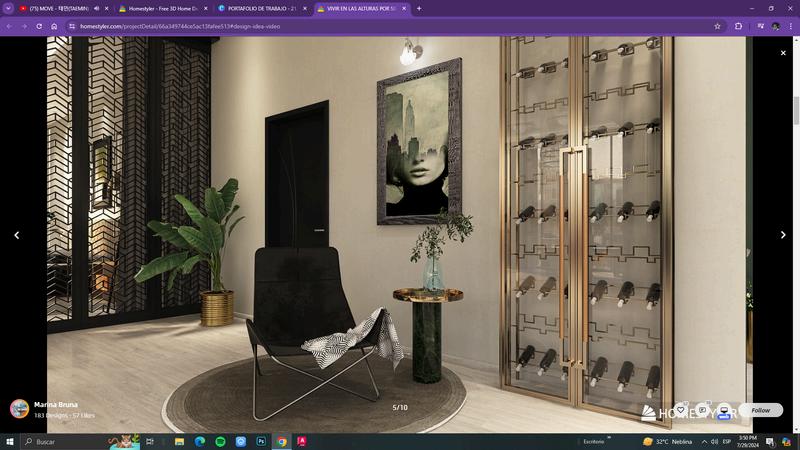Open the red A app on the taskbar
Viewport: 800px width, 450px height.
[x=302, y=442]
